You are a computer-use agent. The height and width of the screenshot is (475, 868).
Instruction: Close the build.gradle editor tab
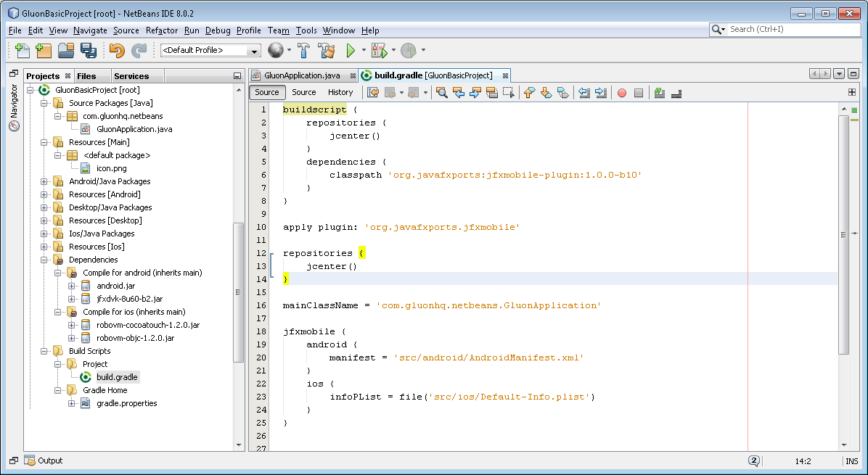(505, 75)
